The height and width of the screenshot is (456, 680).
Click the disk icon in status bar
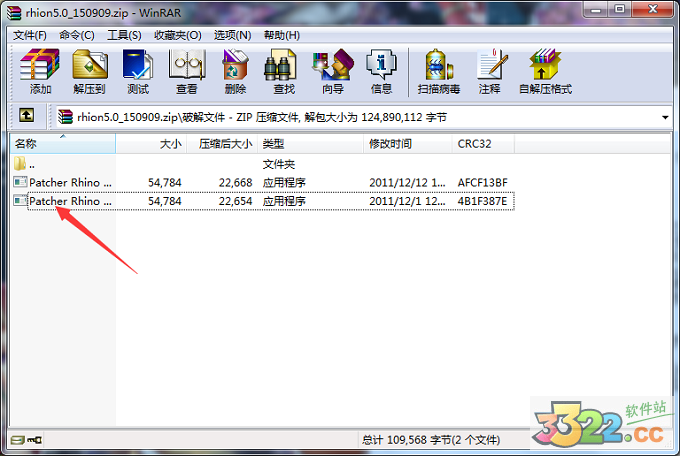click(x=17, y=440)
